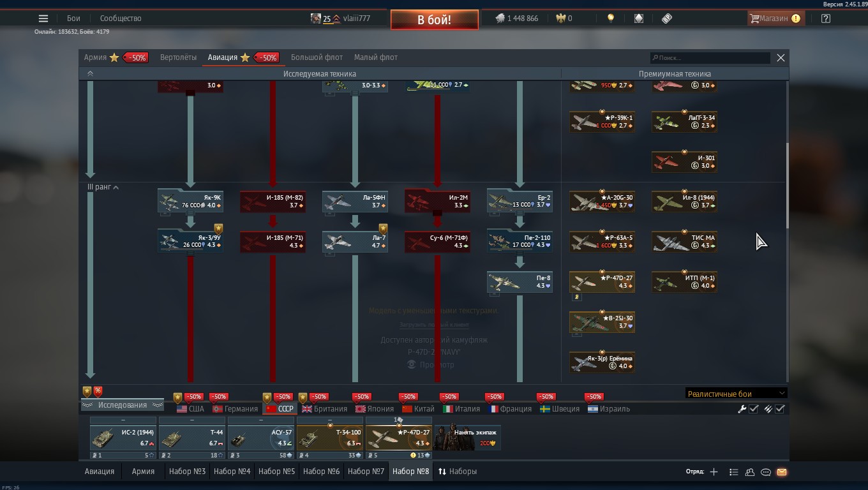The image size is (868, 490).
Task: Open the chat bubble icon
Action: [766, 472]
